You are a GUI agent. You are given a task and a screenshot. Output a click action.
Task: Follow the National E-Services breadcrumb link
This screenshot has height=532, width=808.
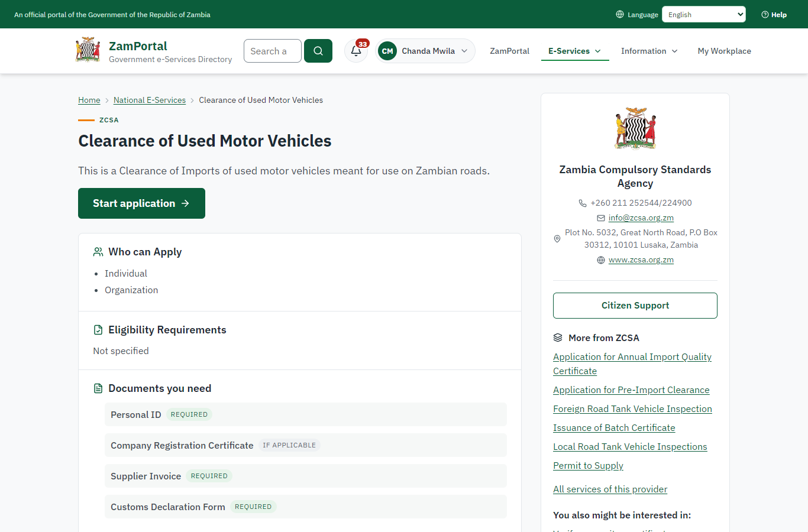click(x=150, y=100)
